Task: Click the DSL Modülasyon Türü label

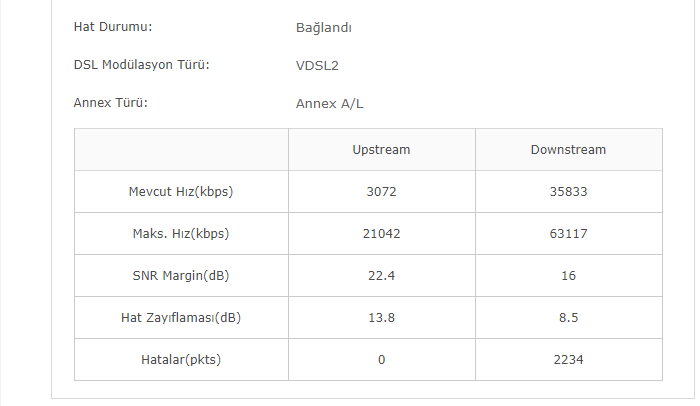Action: 142,65
